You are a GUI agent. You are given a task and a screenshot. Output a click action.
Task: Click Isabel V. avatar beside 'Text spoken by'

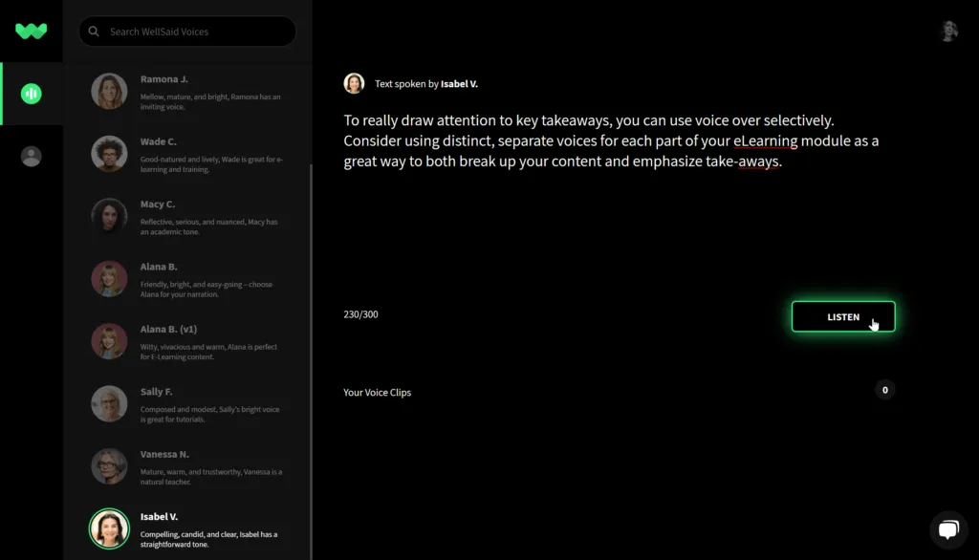[354, 83]
